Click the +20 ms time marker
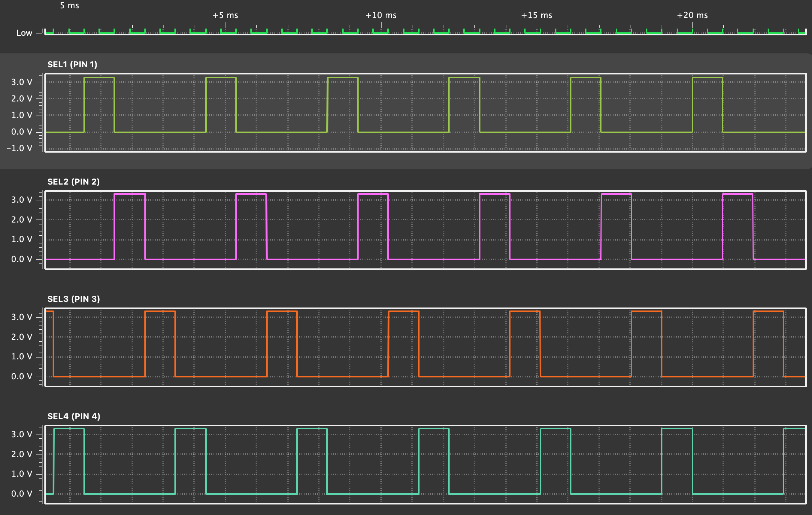The height and width of the screenshot is (515, 812). coord(692,15)
